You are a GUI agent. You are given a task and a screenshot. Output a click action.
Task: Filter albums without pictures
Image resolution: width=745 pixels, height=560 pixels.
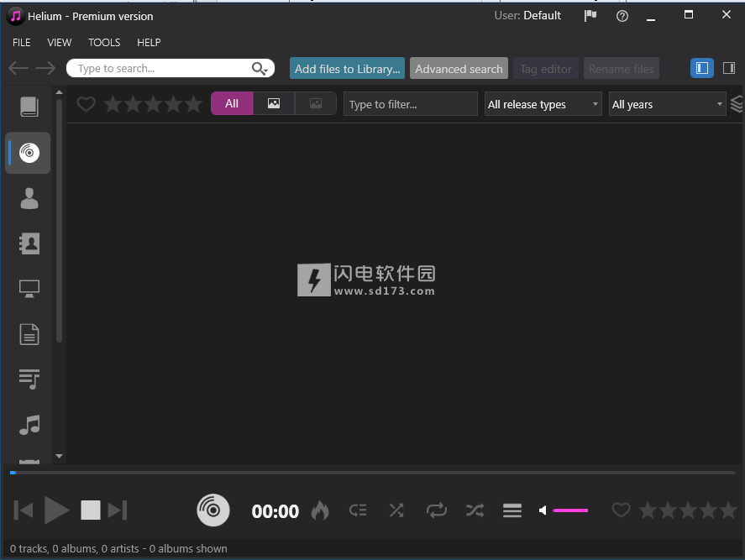point(316,103)
